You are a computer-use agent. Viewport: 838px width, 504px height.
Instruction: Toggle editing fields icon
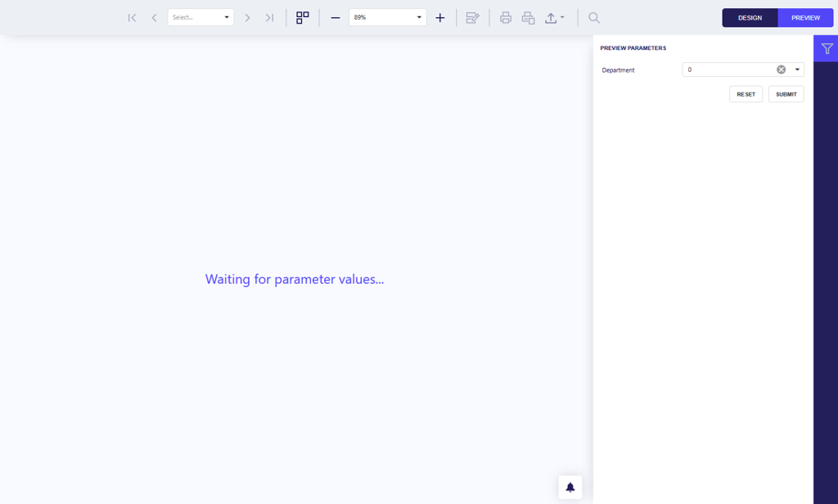tap(472, 18)
